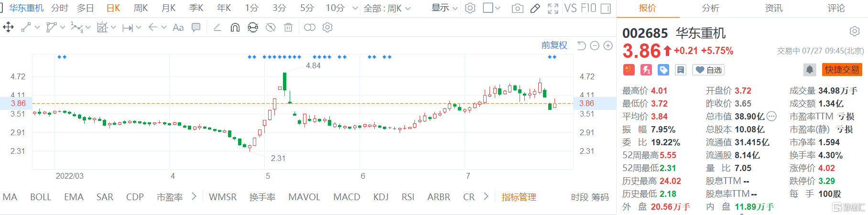Show more info for 总市值 ellipsis
This screenshot has width=868, height=215.
tap(771, 116)
